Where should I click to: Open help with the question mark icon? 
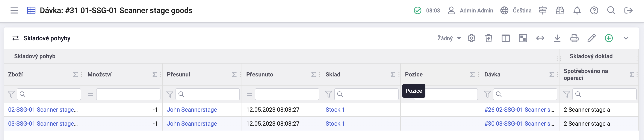(x=594, y=11)
